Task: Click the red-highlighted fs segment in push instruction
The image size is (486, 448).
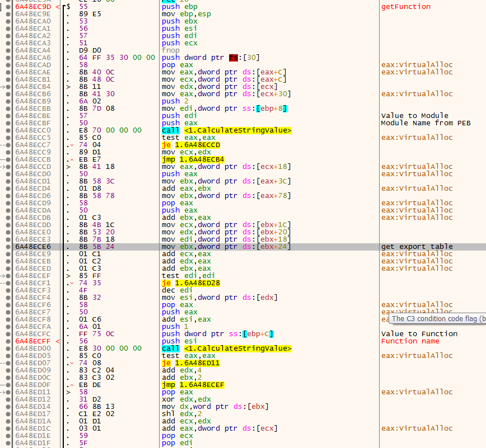Action: 233,58
